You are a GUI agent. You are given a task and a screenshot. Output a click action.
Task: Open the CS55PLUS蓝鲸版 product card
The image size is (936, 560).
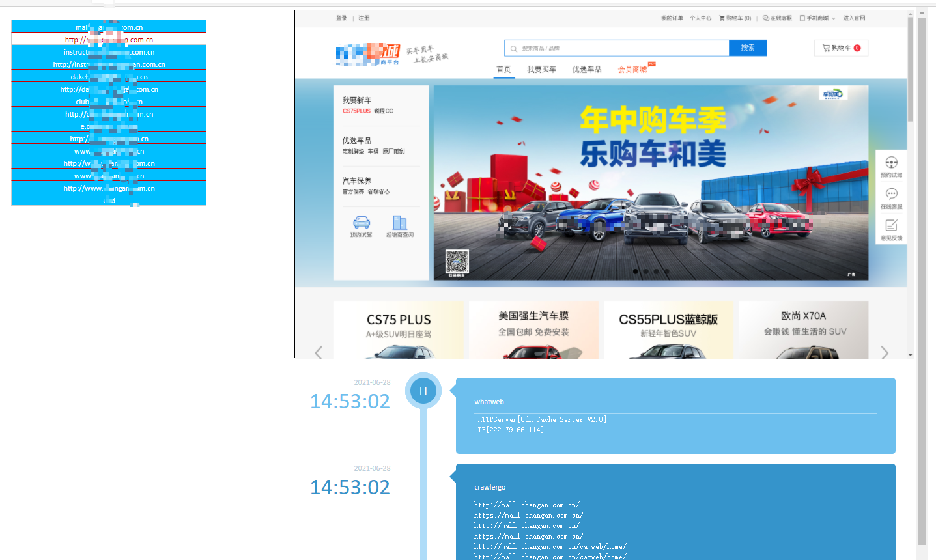[668, 329]
